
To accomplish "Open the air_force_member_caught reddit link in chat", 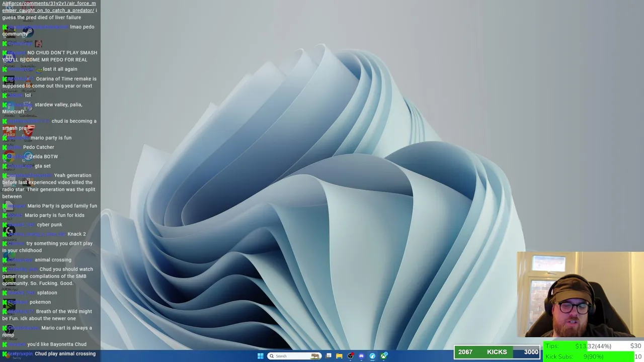I will click(49, 7).
